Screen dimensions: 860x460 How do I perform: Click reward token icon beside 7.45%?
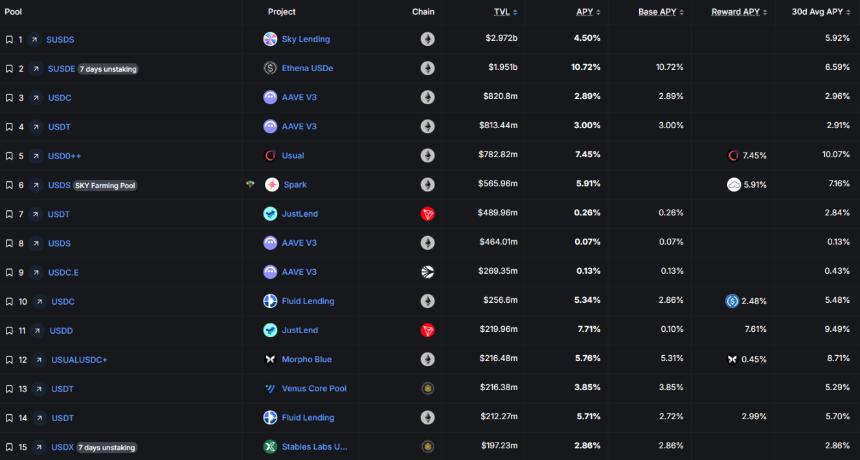click(x=733, y=156)
